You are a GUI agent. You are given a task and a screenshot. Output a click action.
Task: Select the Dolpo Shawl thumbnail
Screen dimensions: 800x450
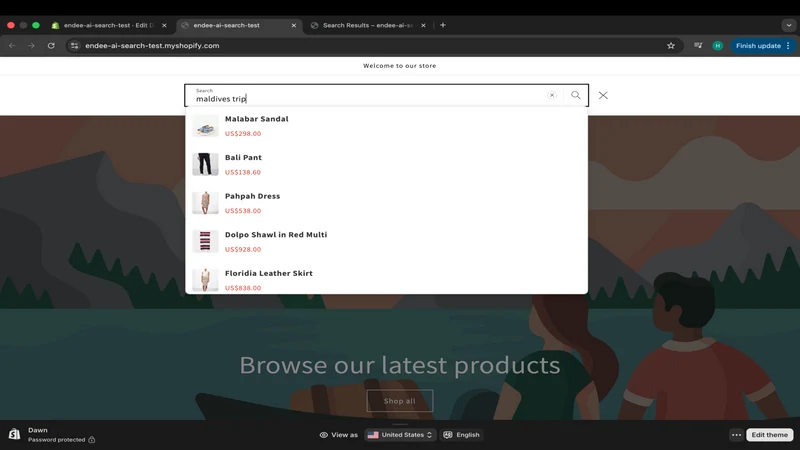pyautogui.click(x=205, y=241)
